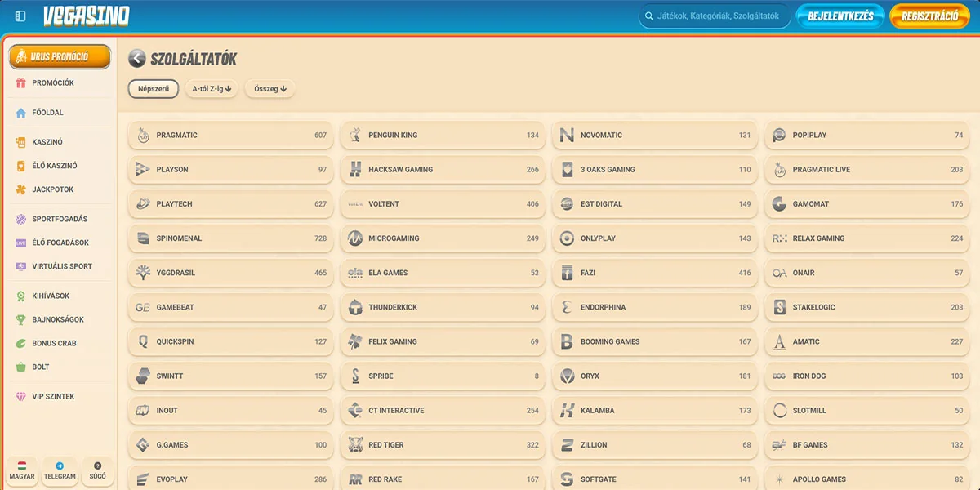The width and height of the screenshot is (980, 490).
Task: Click the Főoldal home icon
Action: tap(21, 113)
